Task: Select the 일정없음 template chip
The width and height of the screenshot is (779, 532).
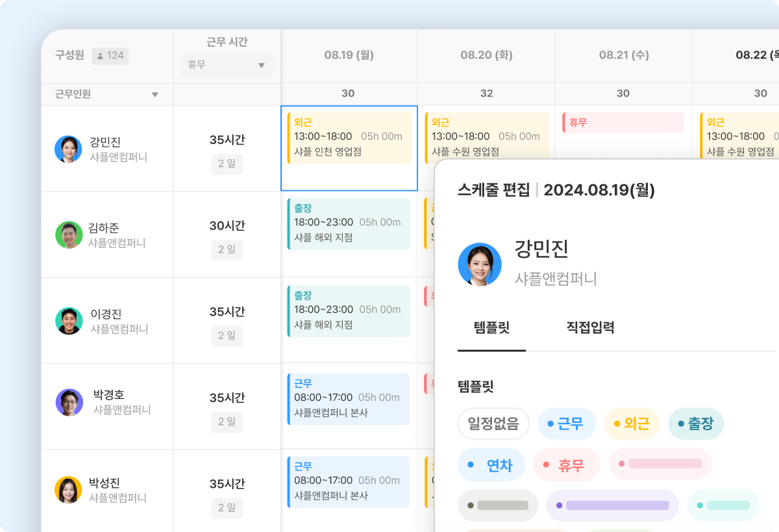Action: [x=493, y=424]
